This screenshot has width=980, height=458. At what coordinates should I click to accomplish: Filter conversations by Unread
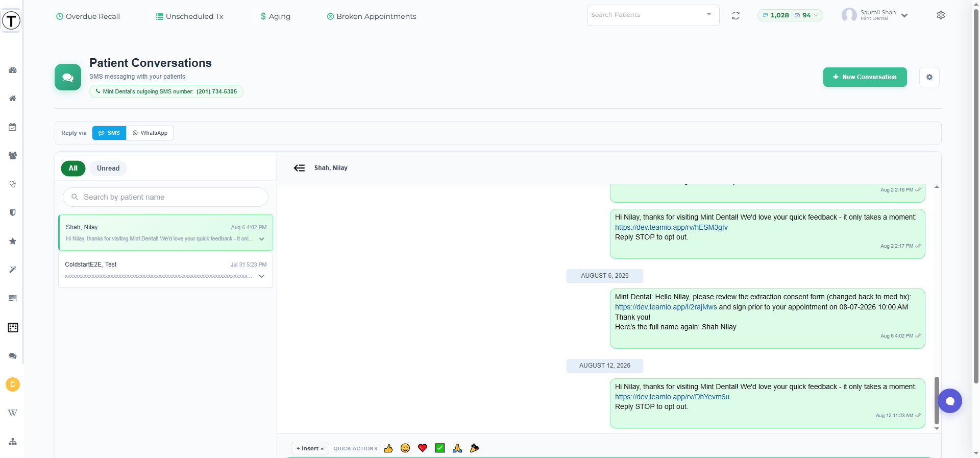pos(108,168)
